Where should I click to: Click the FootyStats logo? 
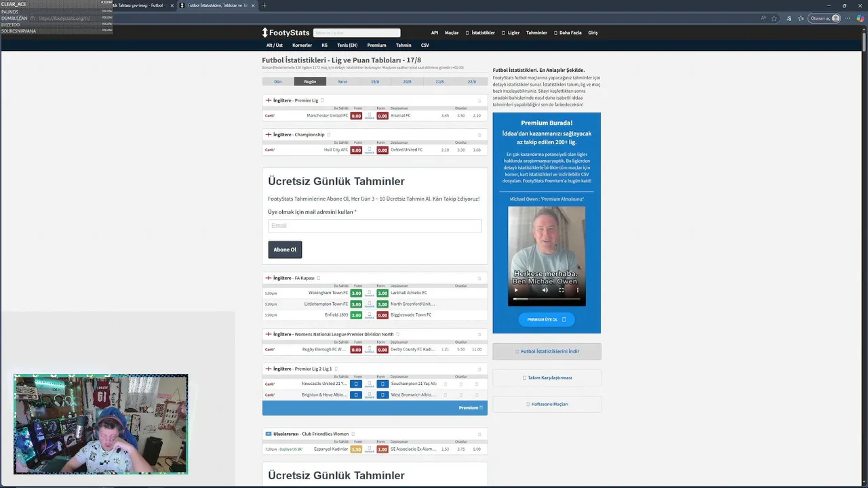[285, 33]
